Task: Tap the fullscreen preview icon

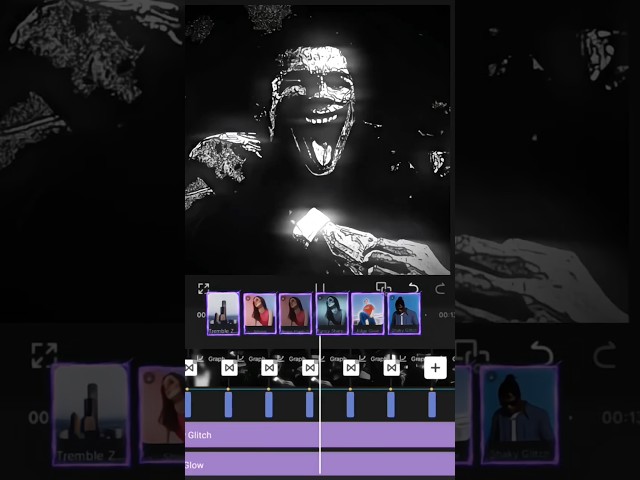Action: [x=203, y=288]
